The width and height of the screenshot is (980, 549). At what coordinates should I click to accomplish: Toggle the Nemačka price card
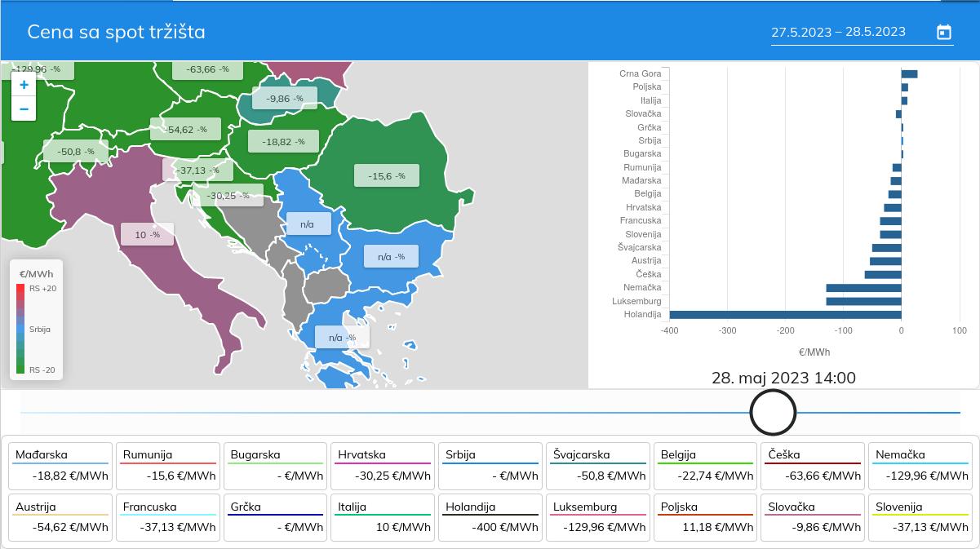921,466
